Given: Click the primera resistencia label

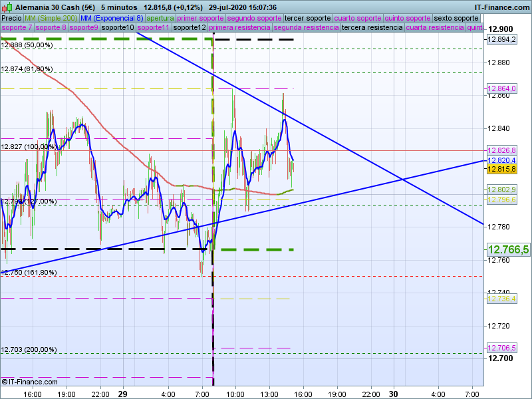Looking at the screenshot, I should 239,28.
